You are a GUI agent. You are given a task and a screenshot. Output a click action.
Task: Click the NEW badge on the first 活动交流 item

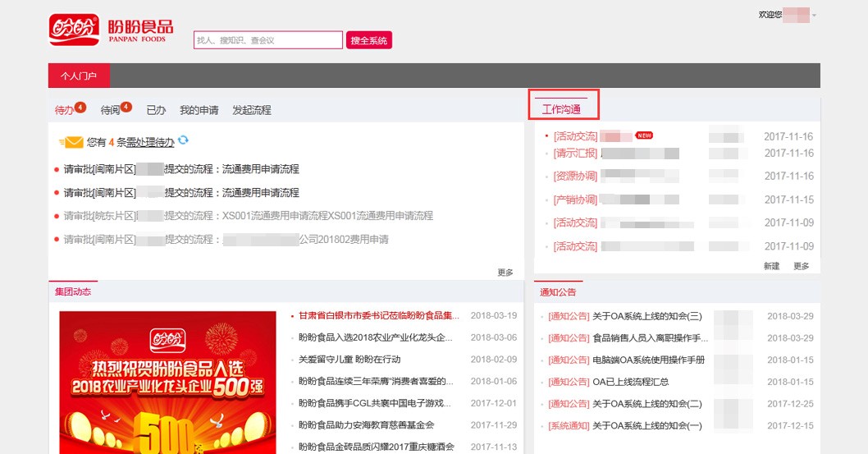pos(644,135)
